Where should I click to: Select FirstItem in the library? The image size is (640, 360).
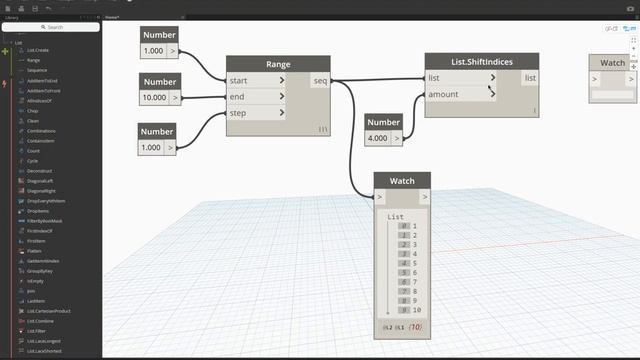click(36, 241)
